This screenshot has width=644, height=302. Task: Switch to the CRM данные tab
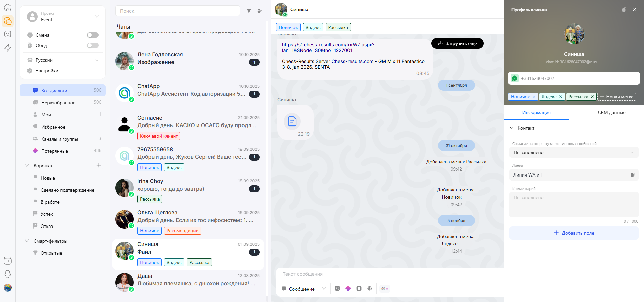[611, 112]
